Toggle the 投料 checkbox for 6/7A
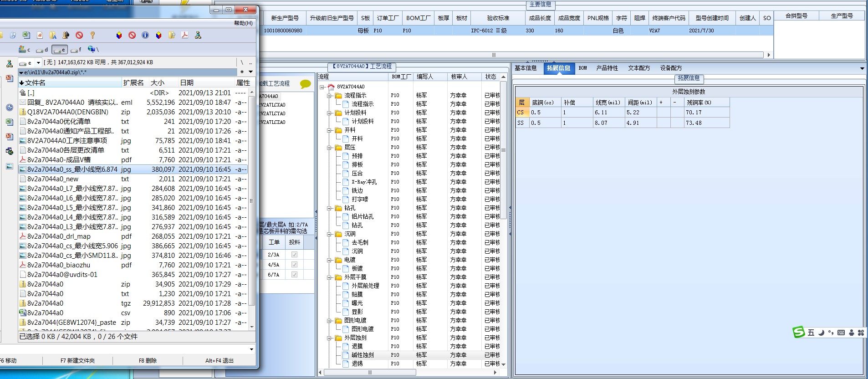Screen dimensions: 868x379 click(x=294, y=274)
